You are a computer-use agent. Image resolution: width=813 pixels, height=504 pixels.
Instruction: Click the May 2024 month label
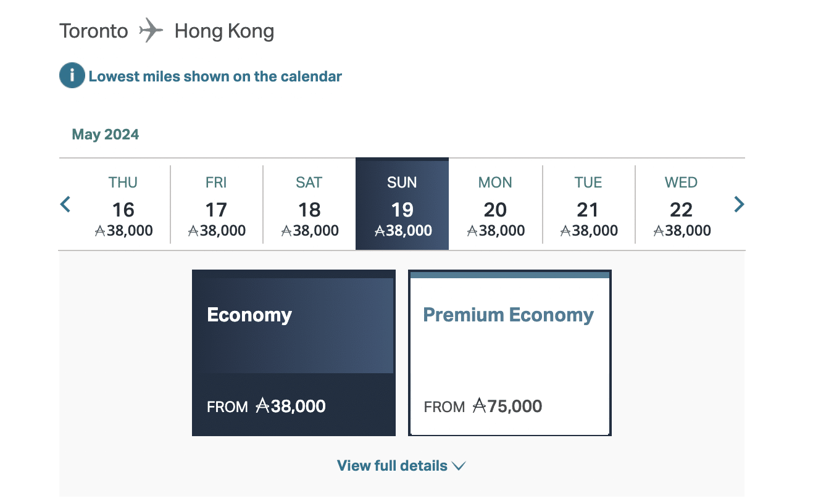[x=106, y=134]
